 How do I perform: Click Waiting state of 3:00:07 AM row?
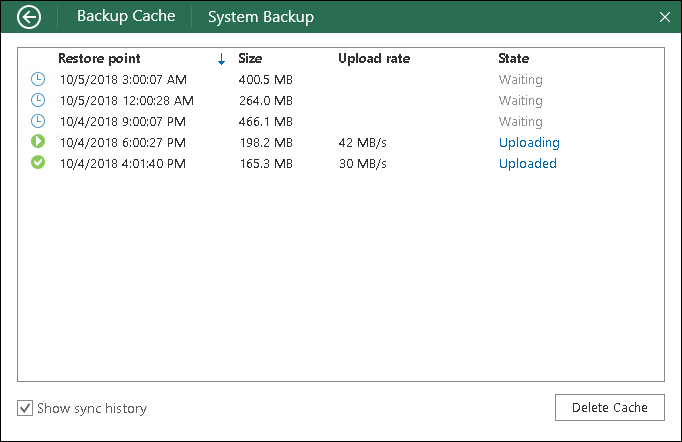pyautogui.click(x=521, y=80)
